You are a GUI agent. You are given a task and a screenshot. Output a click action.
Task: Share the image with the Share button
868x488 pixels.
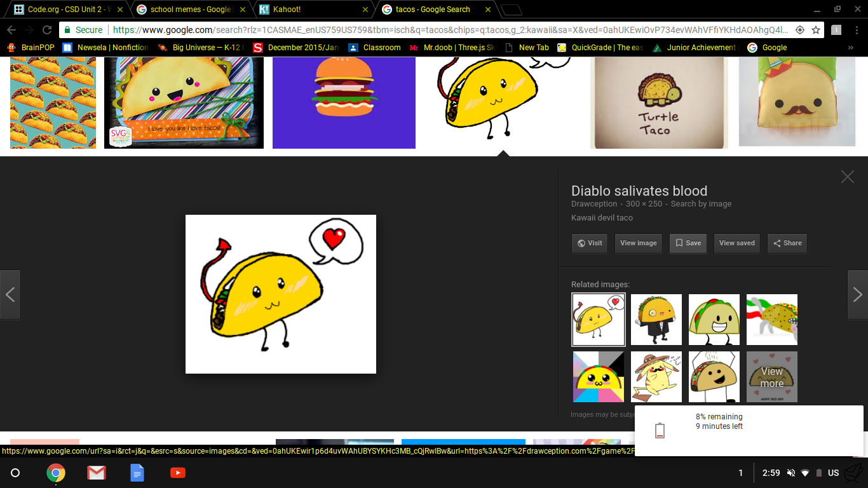click(x=787, y=243)
